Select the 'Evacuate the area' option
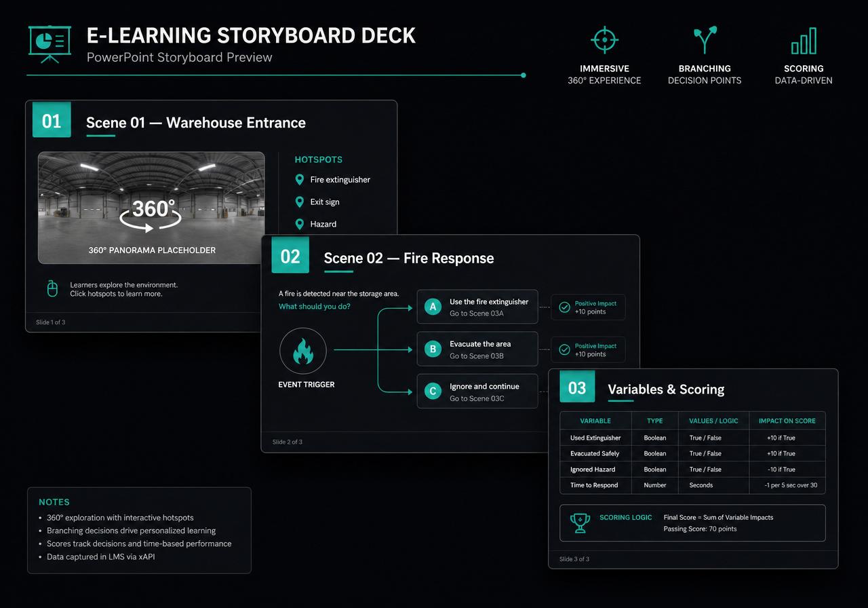 pos(477,349)
